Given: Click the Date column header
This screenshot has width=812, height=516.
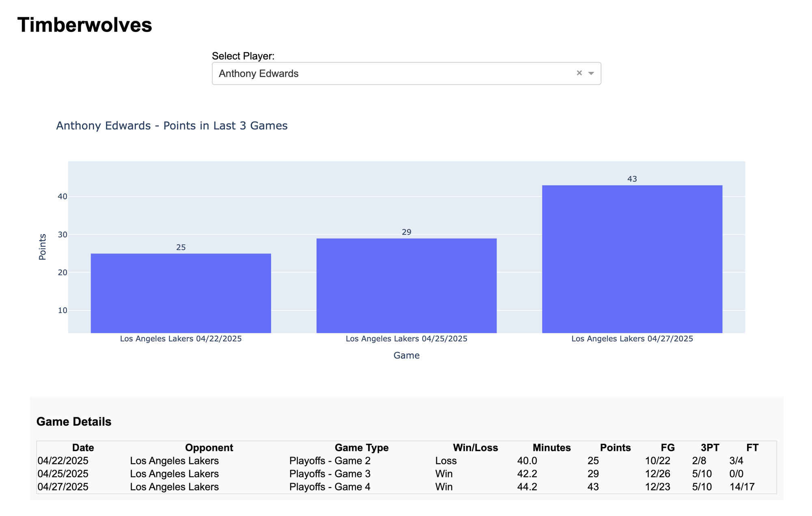Looking at the screenshot, I should tap(83, 448).
